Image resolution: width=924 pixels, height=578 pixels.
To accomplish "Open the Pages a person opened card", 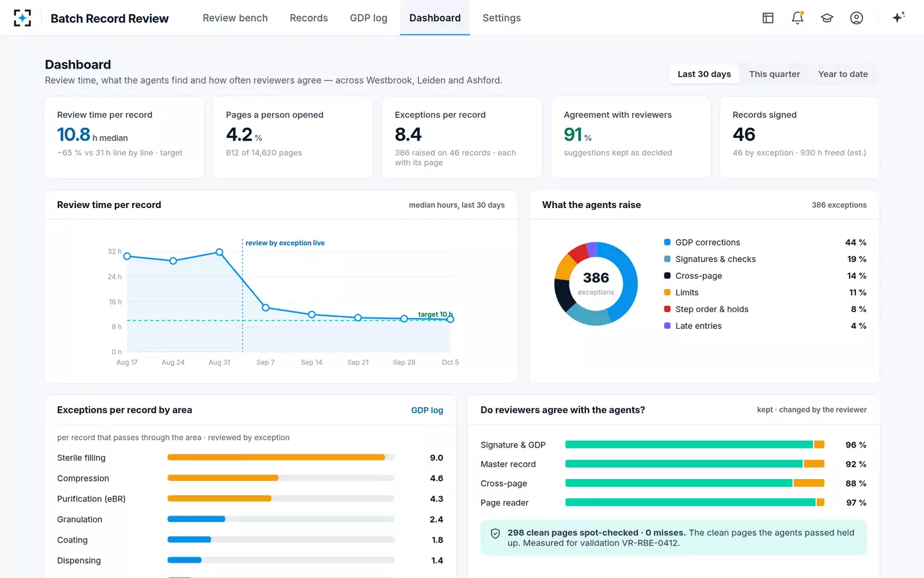I will coord(293,137).
